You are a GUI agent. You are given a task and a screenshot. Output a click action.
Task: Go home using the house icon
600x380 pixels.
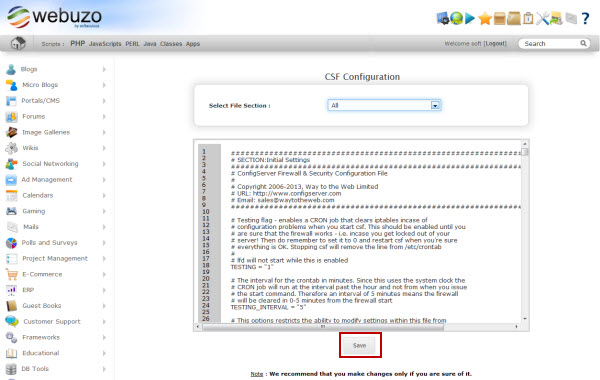coord(18,43)
